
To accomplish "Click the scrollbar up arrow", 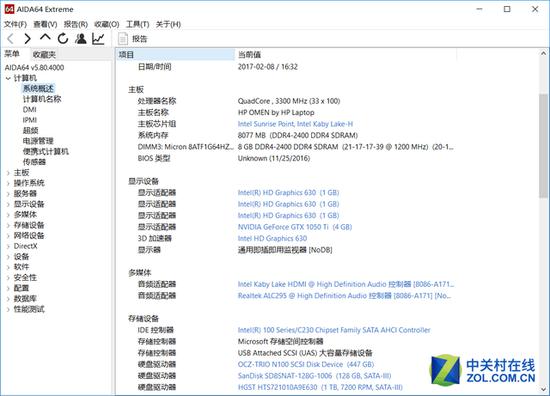I will [x=543, y=54].
